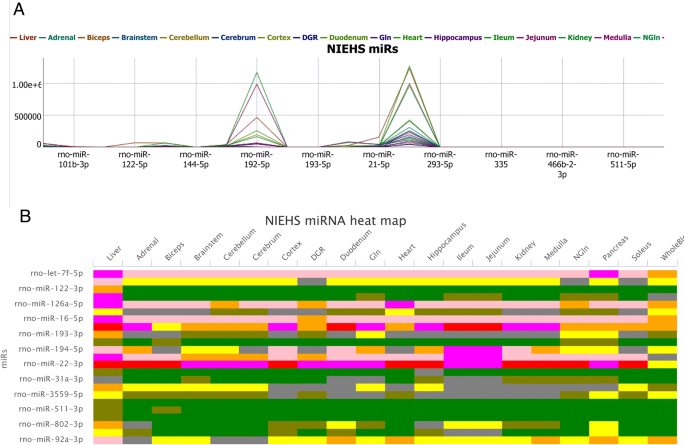Select x-axis label rno-miR-293-5p

(440, 159)
